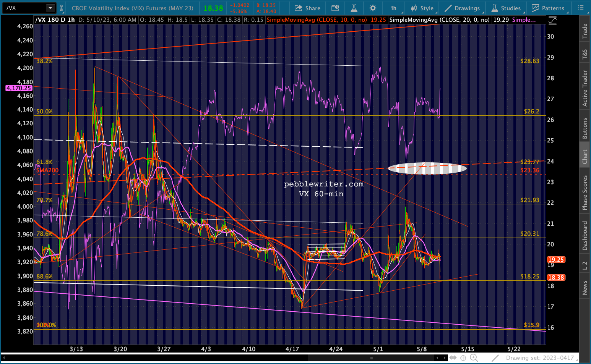591x364 pixels.
Task: Expand the /VX symbol dropdown arrow
Action: point(50,8)
